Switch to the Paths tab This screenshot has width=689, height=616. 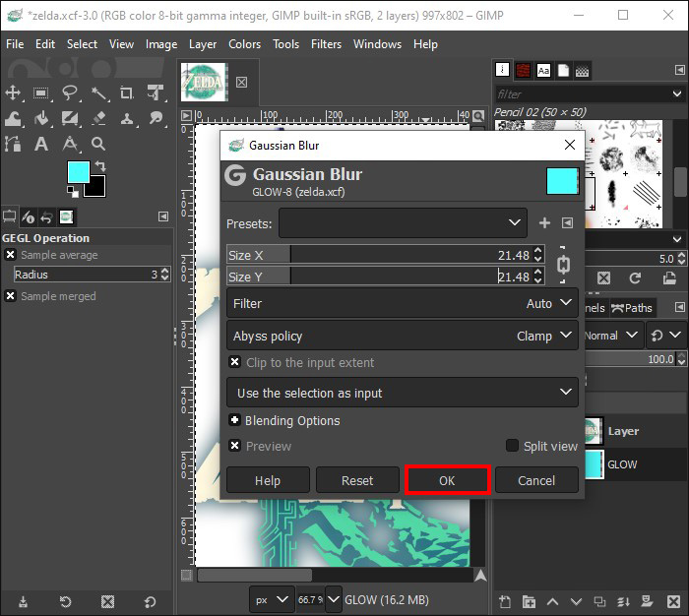pos(632,308)
